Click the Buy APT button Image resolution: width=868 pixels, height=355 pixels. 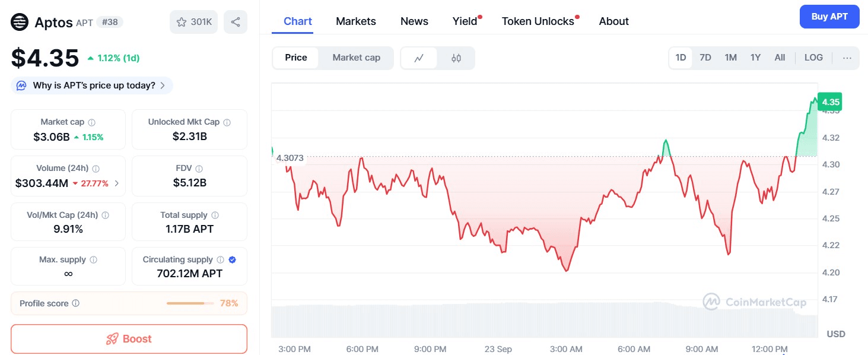point(829,17)
